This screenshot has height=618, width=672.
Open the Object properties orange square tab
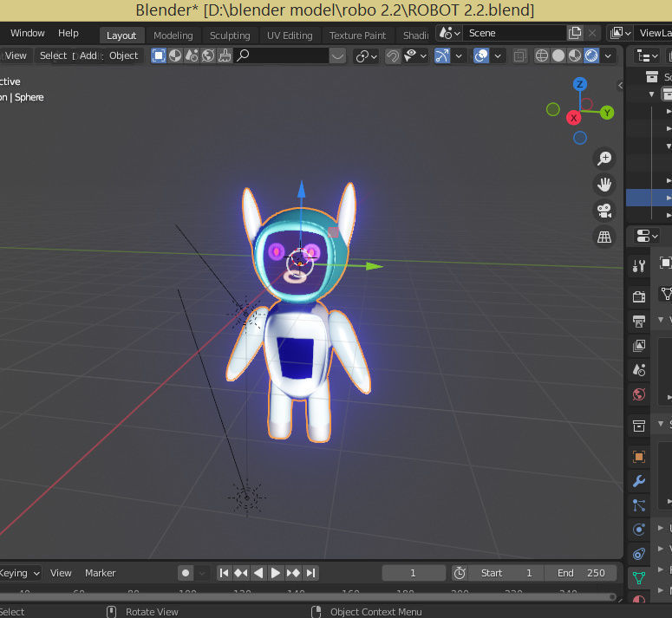click(638, 457)
